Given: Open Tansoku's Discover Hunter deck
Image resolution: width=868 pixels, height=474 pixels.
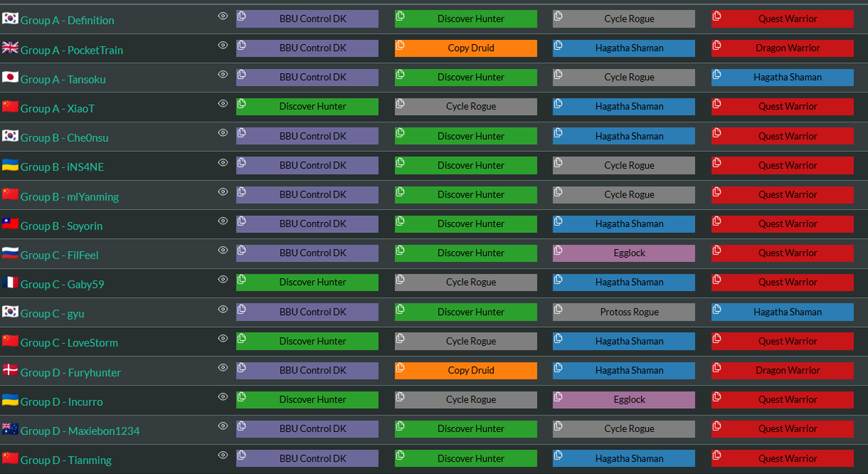Looking at the screenshot, I should coord(466,77).
